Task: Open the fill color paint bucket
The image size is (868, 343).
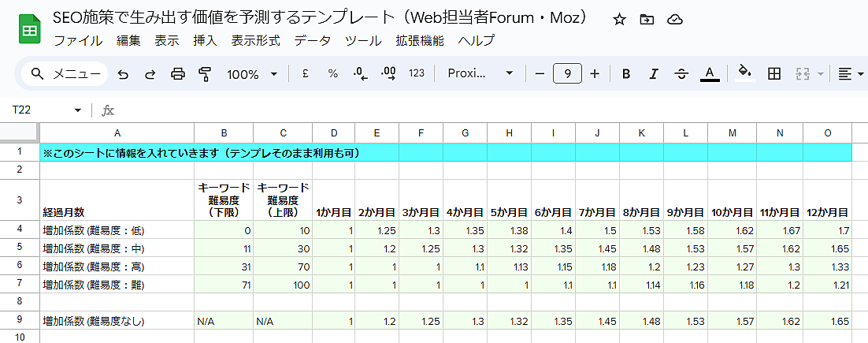Action: coord(744,73)
